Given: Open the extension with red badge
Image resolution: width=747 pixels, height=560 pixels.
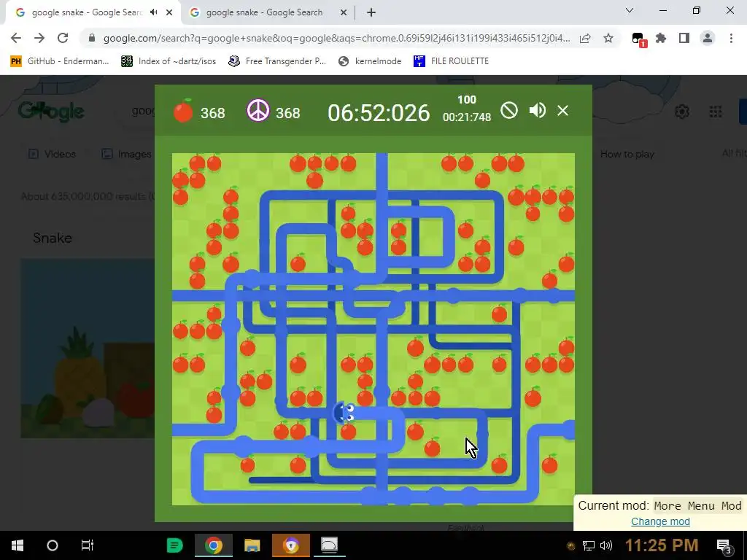Looking at the screenshot, I should [x=638, y=39].
